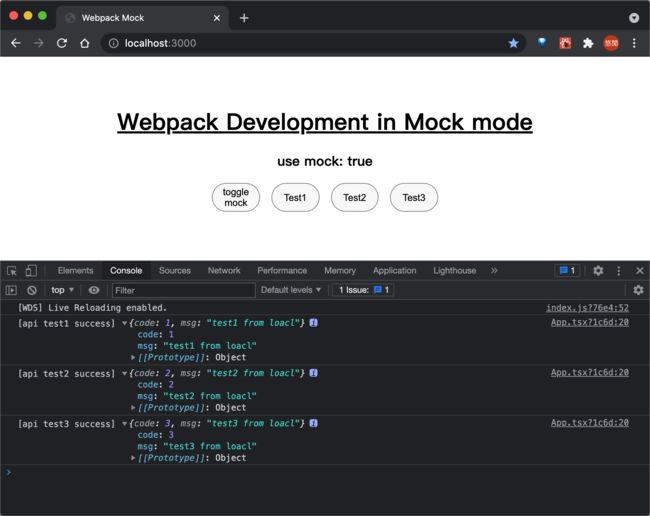Screen dimensions: 650x516
Task: Switch to the Sources tab
Action: tap(175, 271)
